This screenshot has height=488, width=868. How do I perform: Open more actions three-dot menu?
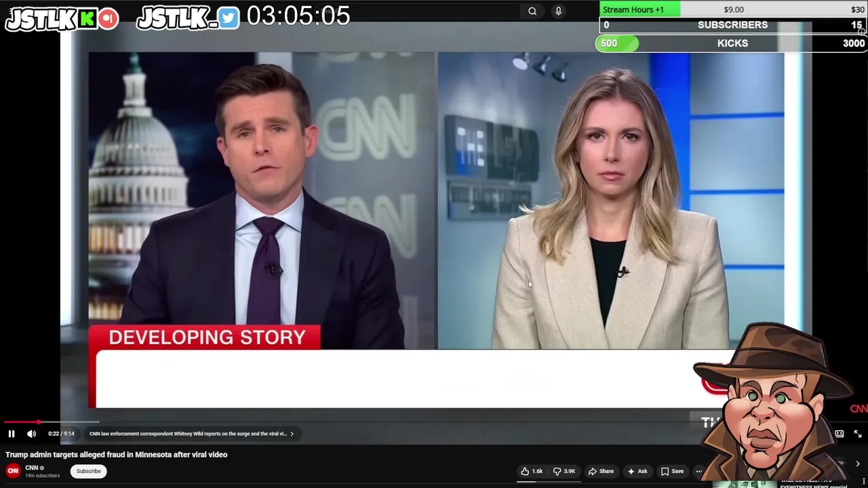coord(699,471)
